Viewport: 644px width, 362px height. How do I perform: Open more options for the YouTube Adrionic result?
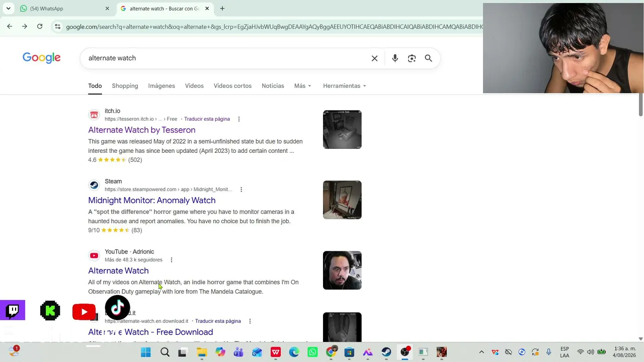(172, 260)
